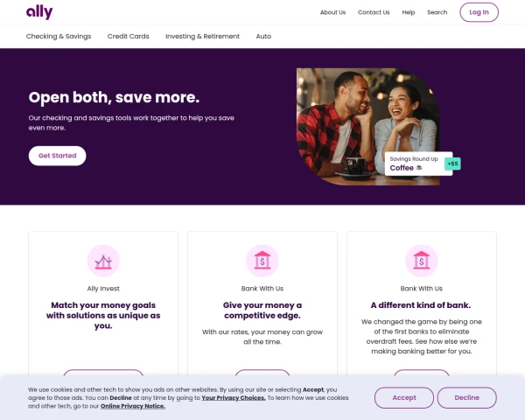This screenshot has width=525, height=420.
Task: Open the Search option
Action: click(x=437, y=12)
